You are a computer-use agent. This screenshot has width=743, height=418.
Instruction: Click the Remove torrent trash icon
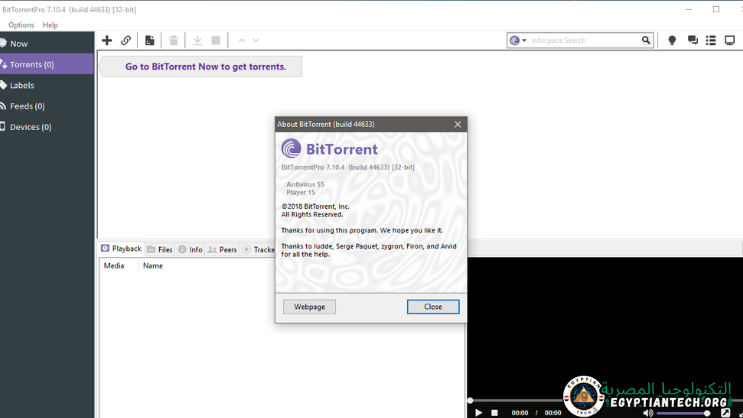(173, 40)
